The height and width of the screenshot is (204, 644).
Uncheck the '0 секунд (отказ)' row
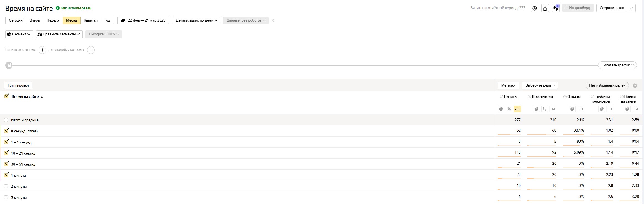[x=6, y=131]
